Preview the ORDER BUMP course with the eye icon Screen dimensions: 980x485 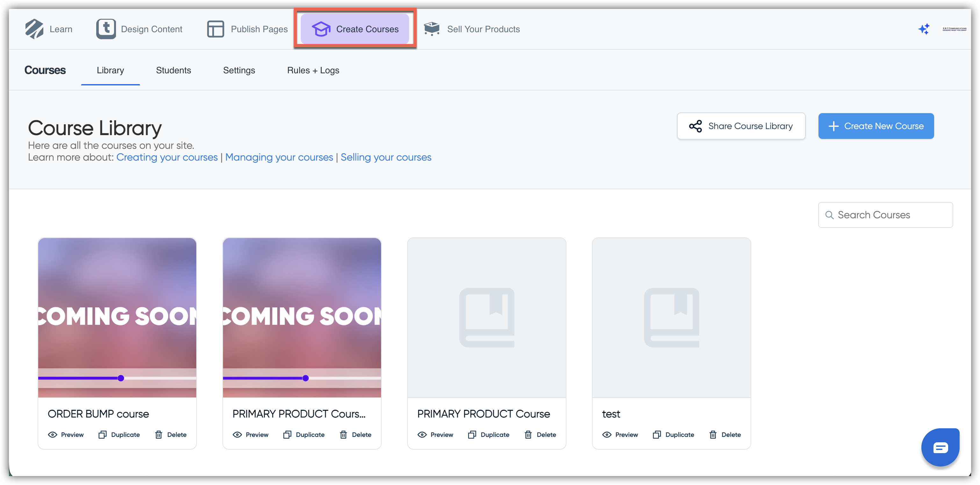click(53, 434)
